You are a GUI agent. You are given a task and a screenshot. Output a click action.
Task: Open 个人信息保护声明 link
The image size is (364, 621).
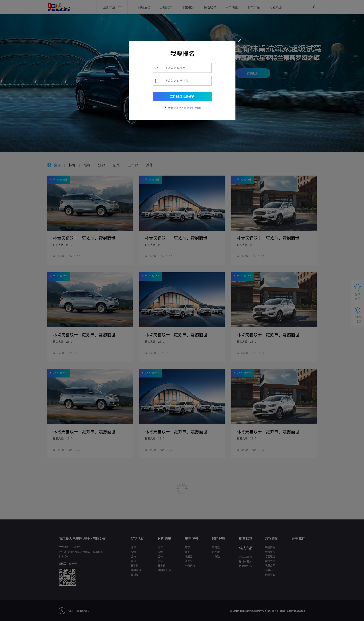[189, 108]
